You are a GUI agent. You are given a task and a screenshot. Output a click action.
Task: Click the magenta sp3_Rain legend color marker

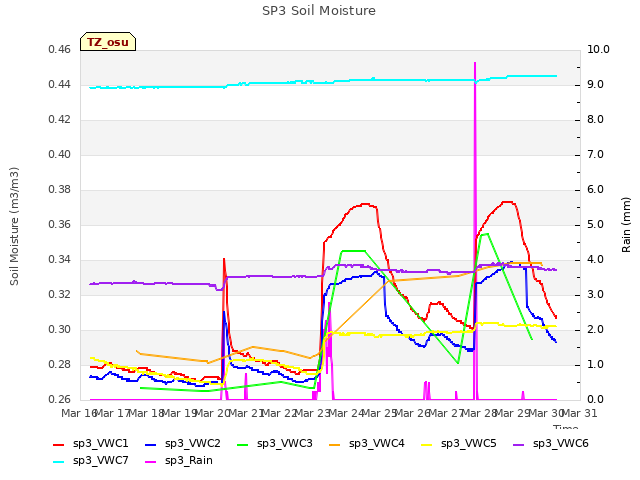click(151, 462)
